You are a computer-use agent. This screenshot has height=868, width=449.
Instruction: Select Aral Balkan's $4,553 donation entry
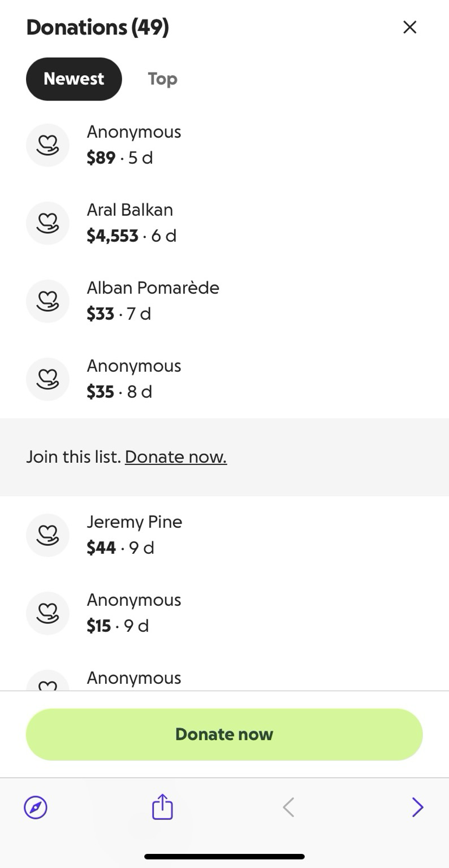(131, 223)
